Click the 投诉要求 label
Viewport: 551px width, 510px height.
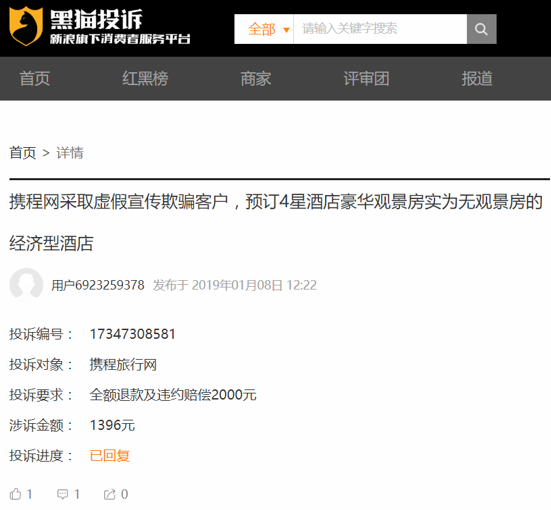40,395
